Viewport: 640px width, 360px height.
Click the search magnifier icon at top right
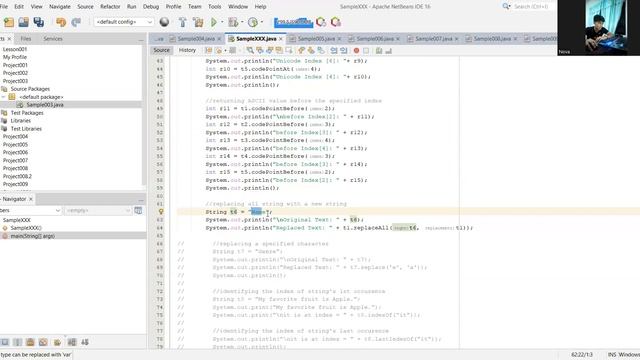506,6
